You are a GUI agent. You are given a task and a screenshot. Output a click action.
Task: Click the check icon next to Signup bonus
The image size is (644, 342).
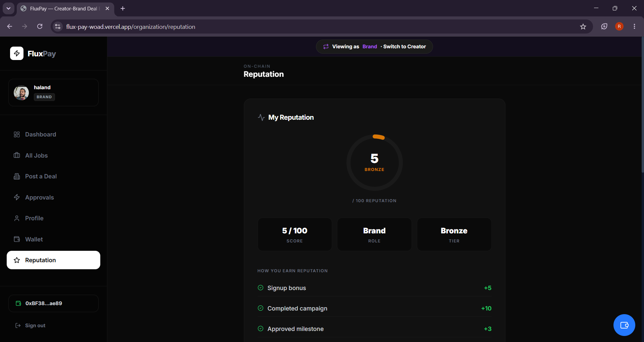click(x=261, y=288)
